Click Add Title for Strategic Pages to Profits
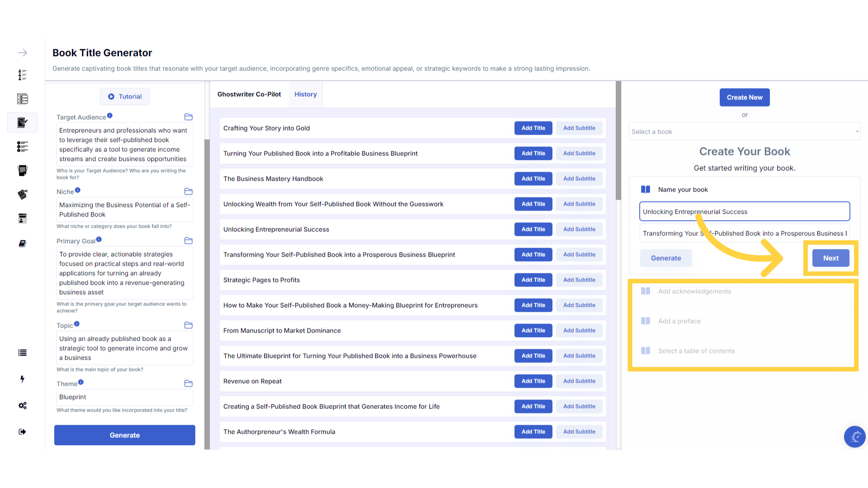 (533, 280)
